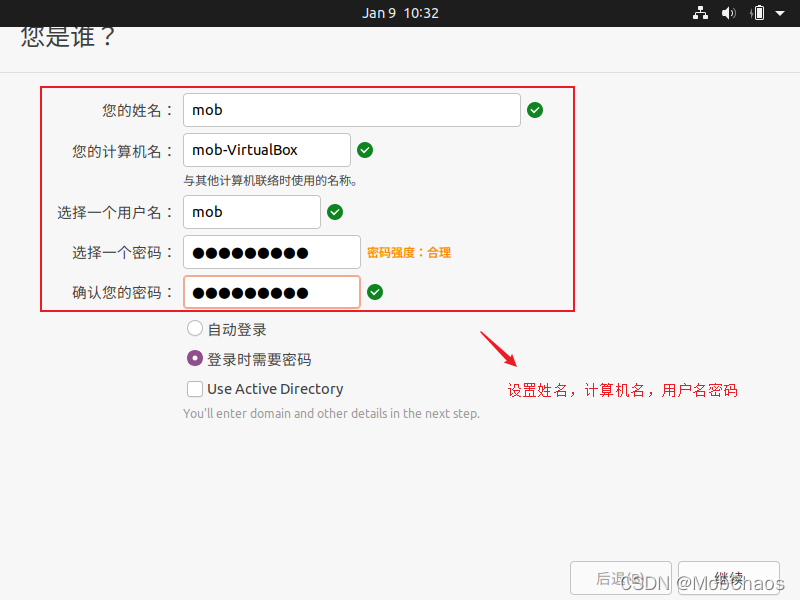Click green checkmark beside the 您的姓名 field
Screen dimensions: 800x600
click(535, 110)
